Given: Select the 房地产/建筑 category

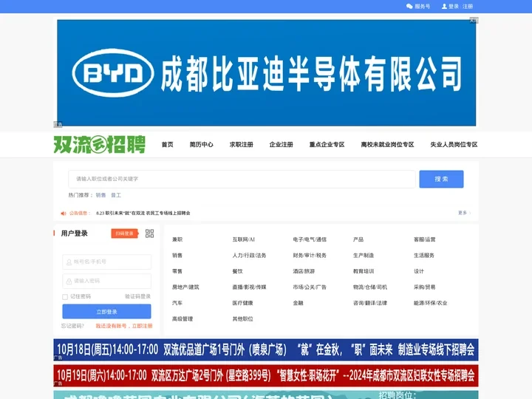Looking at the screenshot, I should pos(185,287).
